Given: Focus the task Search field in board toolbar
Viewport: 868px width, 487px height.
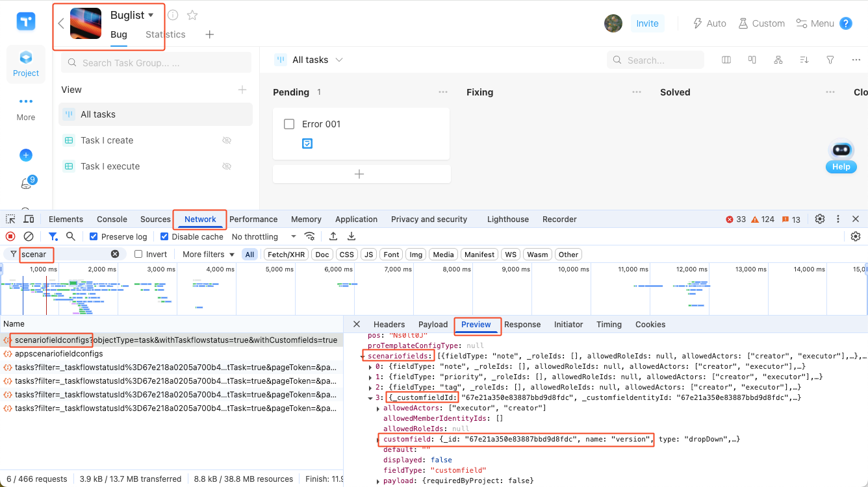Looking at the screenshot, I should (656, 60).
